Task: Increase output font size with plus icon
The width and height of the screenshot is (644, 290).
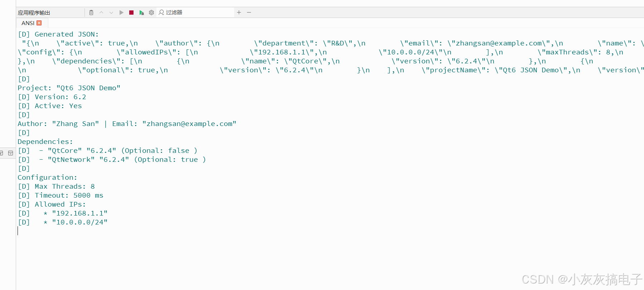Action: [x=239, y=13]
